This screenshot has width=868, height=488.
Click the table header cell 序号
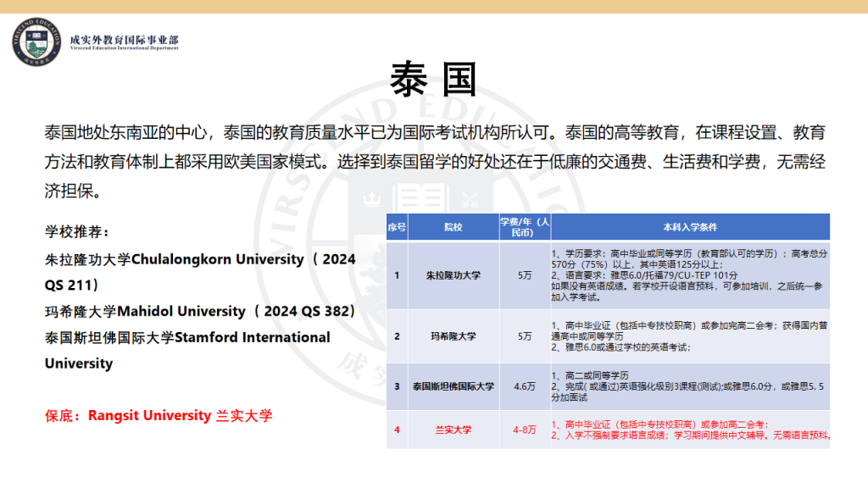398,226
